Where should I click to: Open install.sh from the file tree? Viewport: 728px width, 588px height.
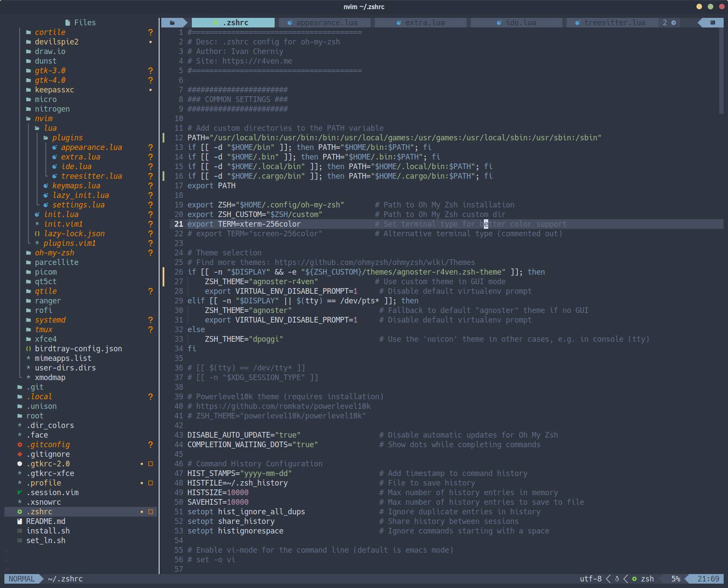(x=48, y=531)
